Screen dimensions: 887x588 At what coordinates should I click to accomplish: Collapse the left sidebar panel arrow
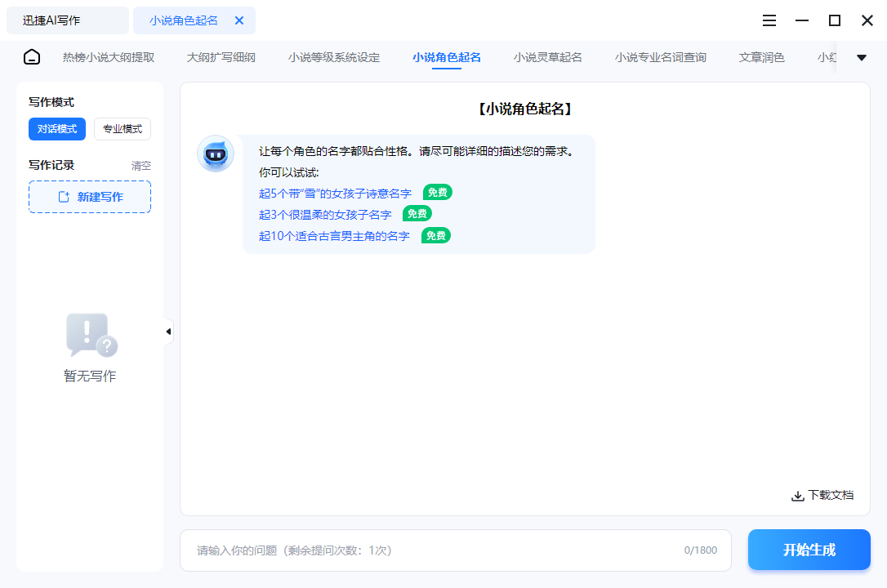coord(168,331)
